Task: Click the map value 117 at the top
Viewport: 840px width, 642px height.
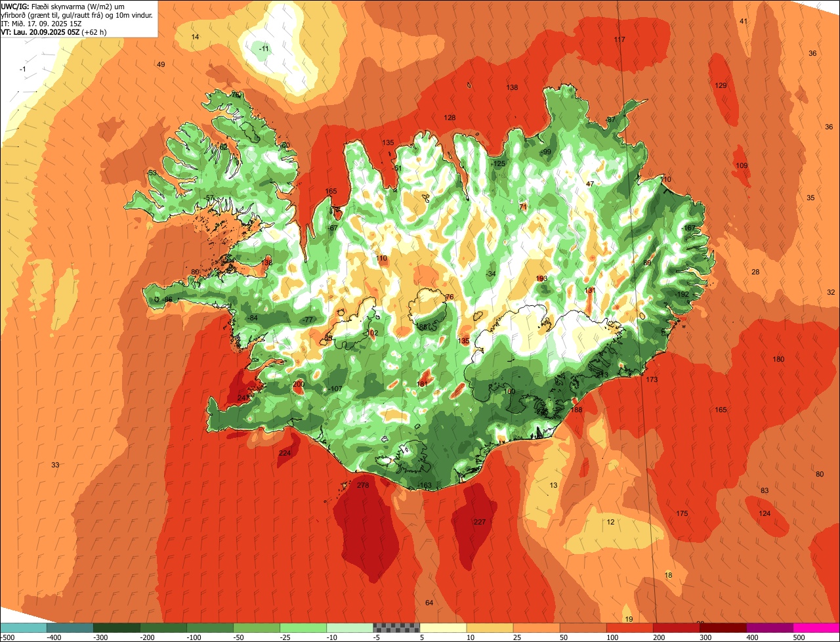Action: (x=619, y=39)
